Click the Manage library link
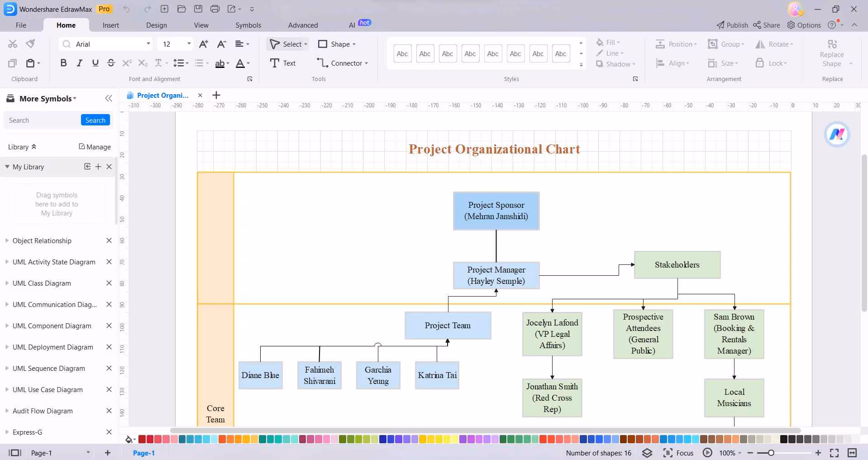The width and height of the screenshot is (868, 460). [95, 147]
